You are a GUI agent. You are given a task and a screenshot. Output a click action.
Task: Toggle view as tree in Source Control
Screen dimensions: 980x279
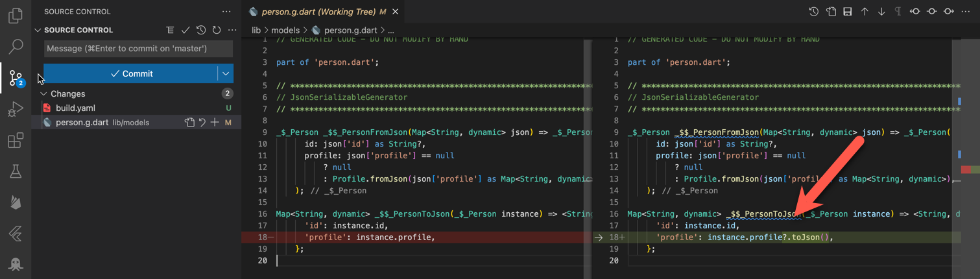170,30
